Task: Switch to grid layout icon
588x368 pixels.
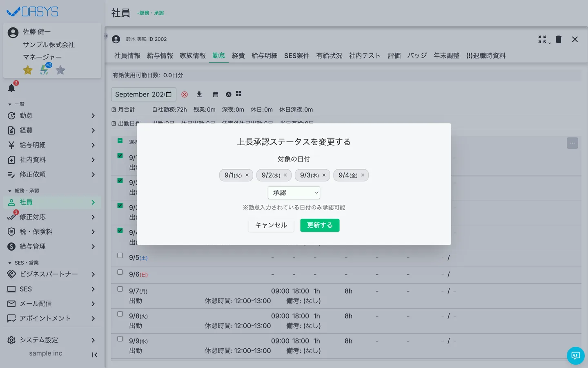Action: point(238,94)
